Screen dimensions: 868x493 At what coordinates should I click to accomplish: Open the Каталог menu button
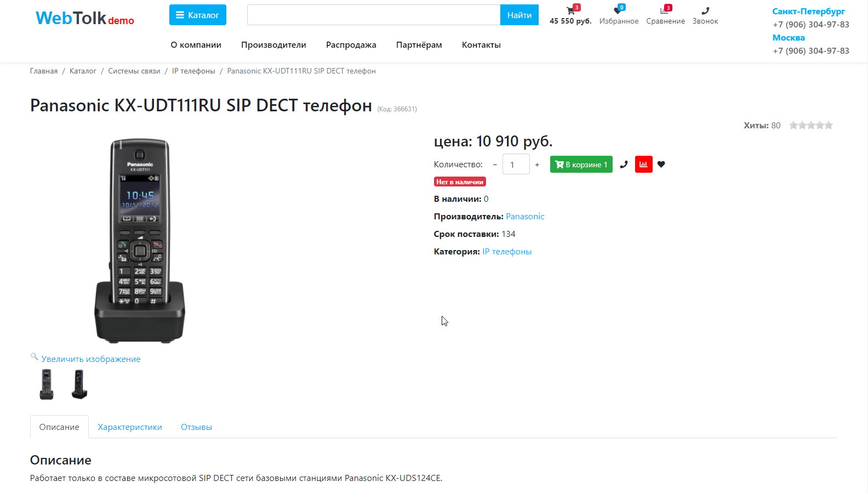(x=197, y=15)
